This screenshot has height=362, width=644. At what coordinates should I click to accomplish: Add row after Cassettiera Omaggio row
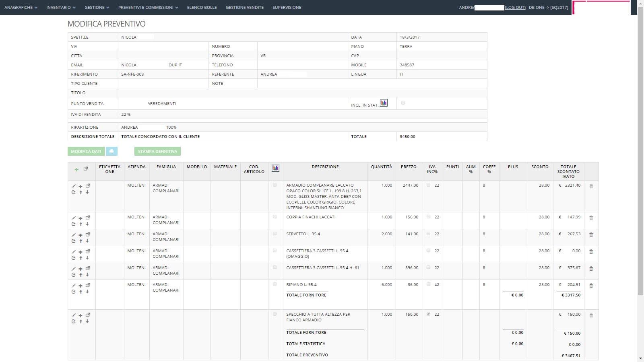pyautogui.click(x=80, y=252)
